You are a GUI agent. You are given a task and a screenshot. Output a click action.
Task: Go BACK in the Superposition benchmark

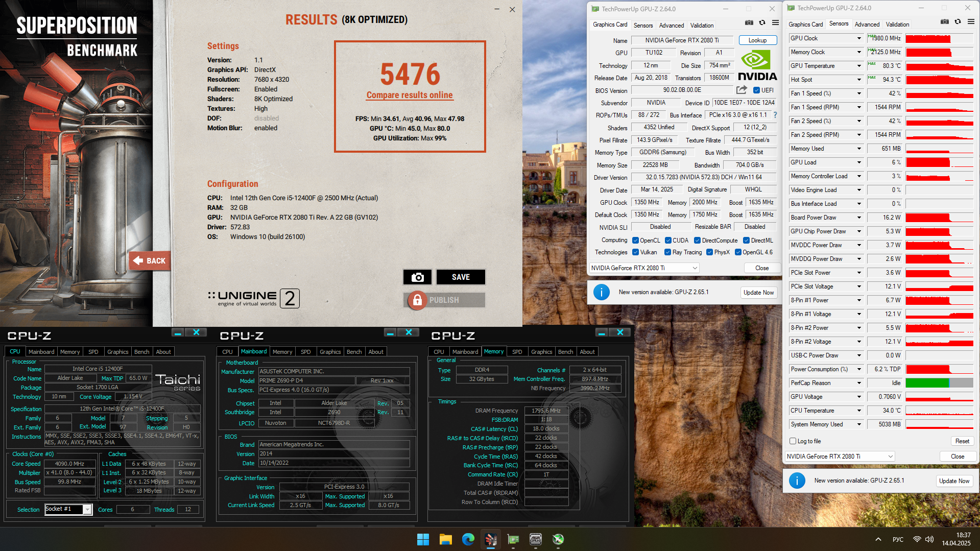[x=150, y=261]
